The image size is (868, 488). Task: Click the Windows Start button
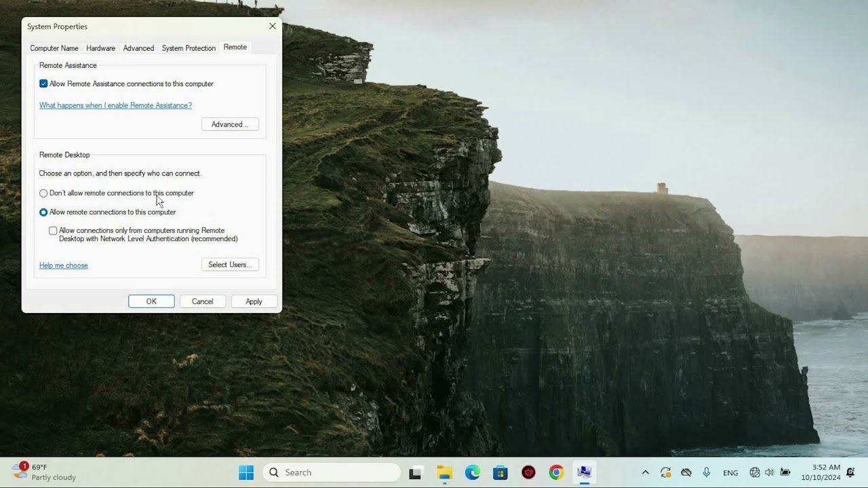coord(246,472)
